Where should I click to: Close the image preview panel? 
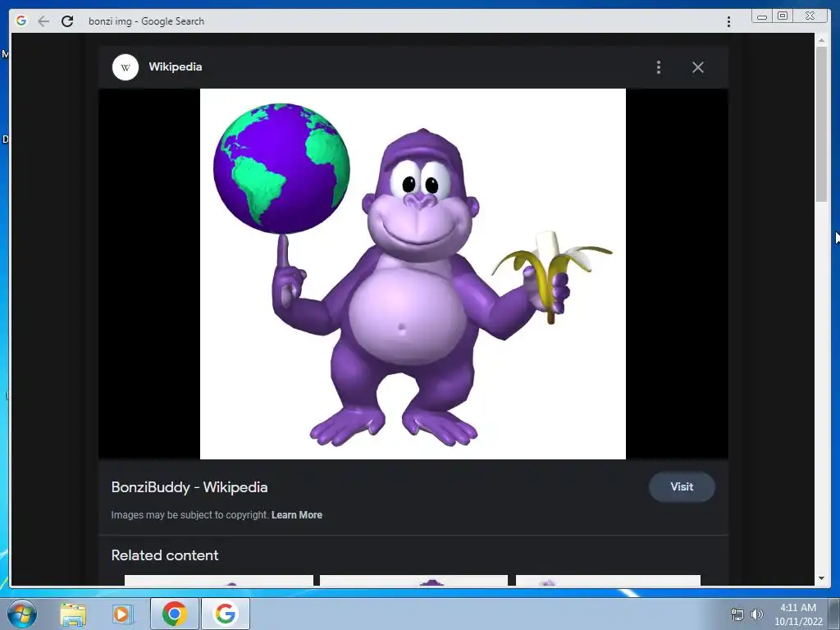point(697,67)
